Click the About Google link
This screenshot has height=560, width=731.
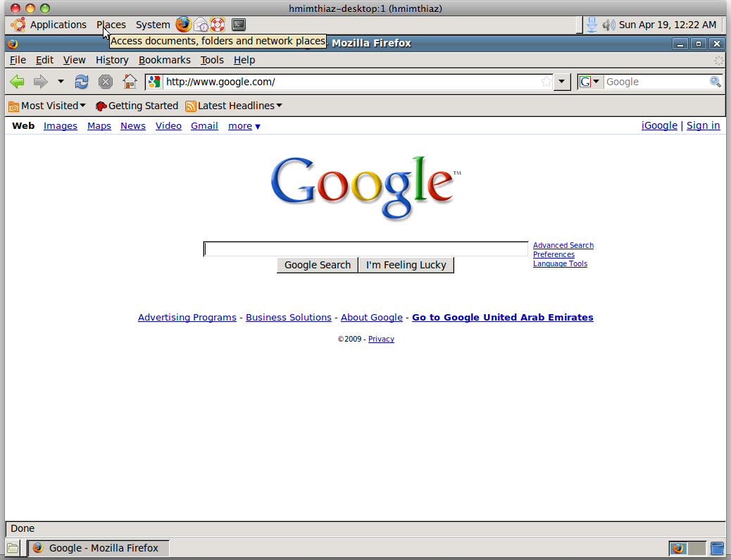pyautogui.click(x=372, y=318)
